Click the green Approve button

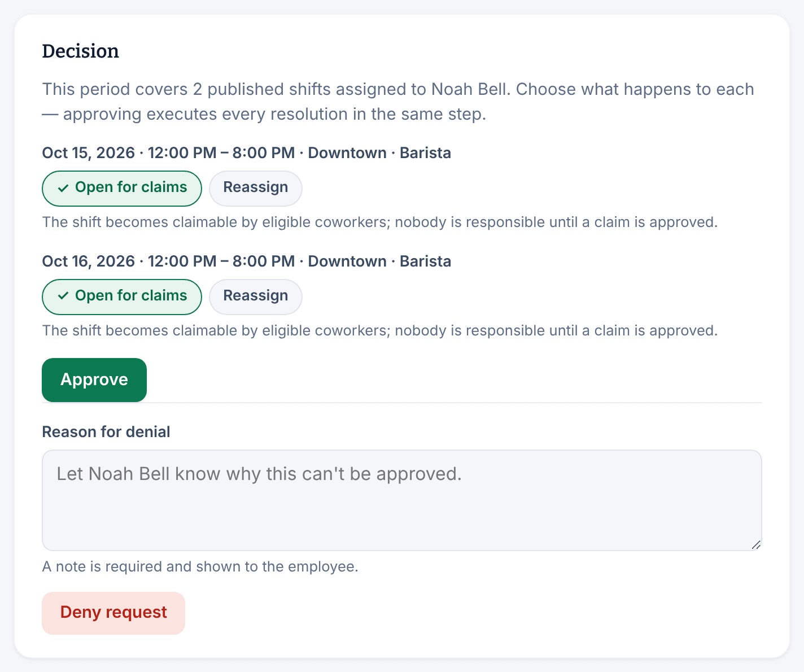(94, 380)
